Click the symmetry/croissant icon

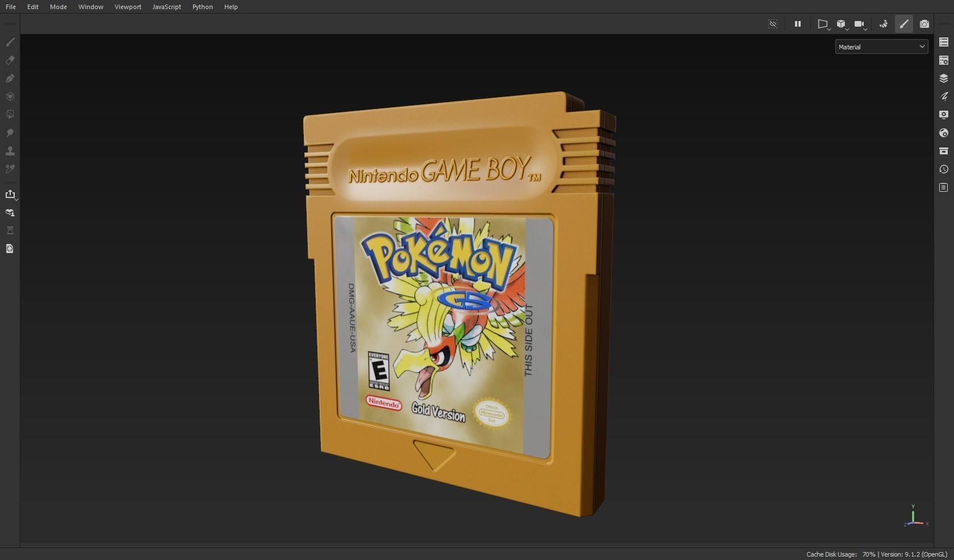click(884, 24)
